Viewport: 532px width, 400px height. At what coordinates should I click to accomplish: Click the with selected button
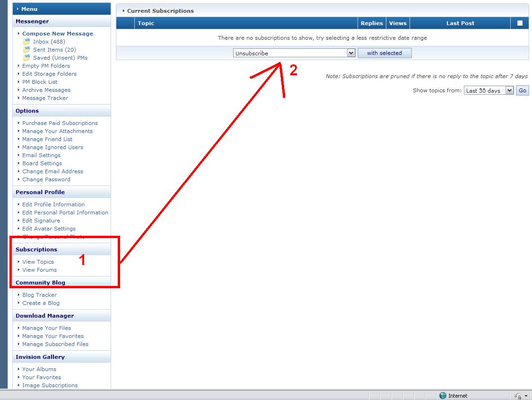pyautogui.click(x=384, y=53)
